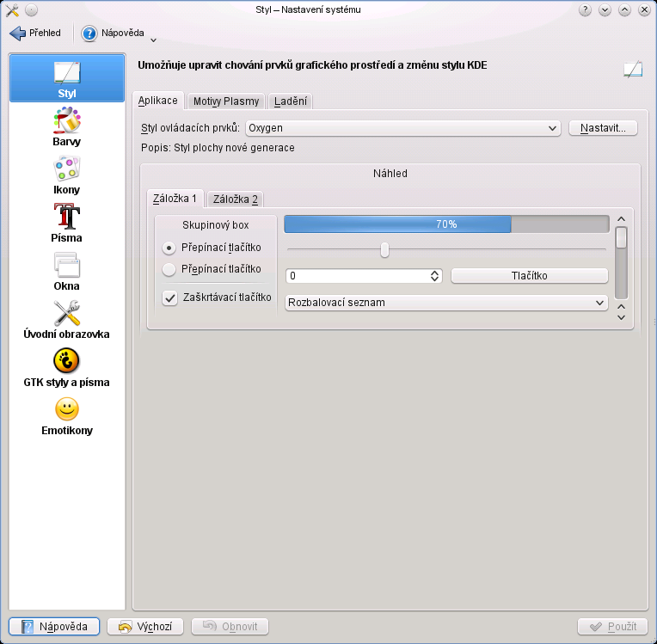Click the preview Tlačítko button
The height and width of the screenshot is (644, 657).
click(x=529, y=276)
